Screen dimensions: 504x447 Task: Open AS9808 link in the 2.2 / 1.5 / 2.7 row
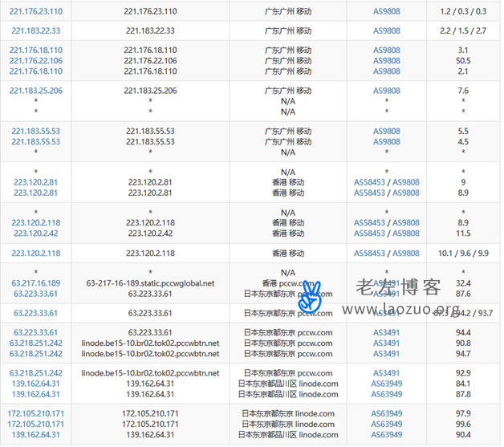click(x=387, y=30)
